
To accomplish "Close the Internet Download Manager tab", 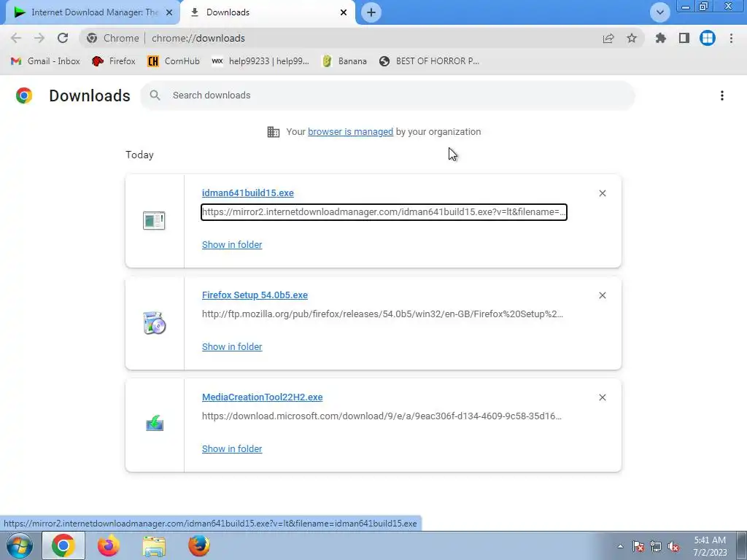I will (x=169, y=12).
